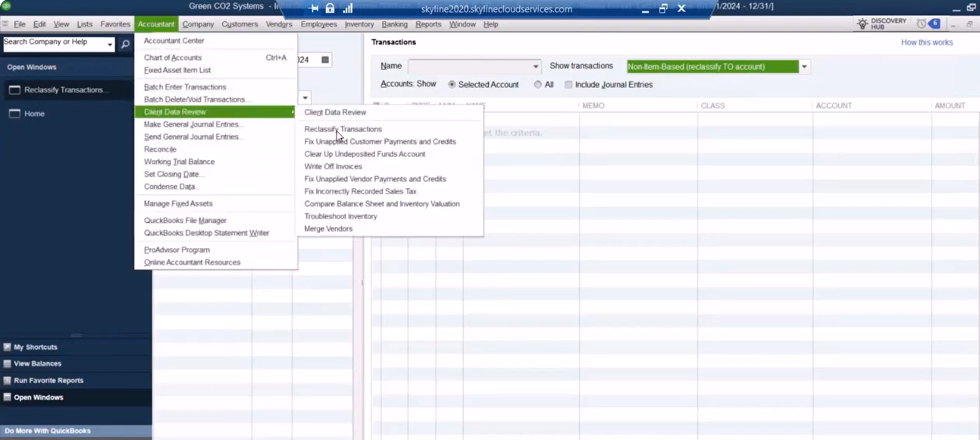This screenshot has height=440, width=980.
Task: Open the Discovery Hub lightbulb icon
Action: click(863, 24)
